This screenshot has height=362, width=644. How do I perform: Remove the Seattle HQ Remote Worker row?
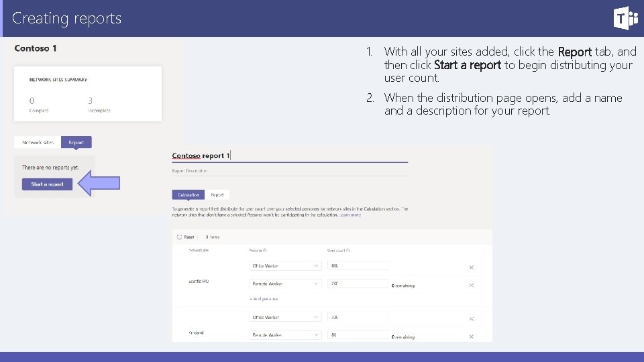[x=471, y=286]
